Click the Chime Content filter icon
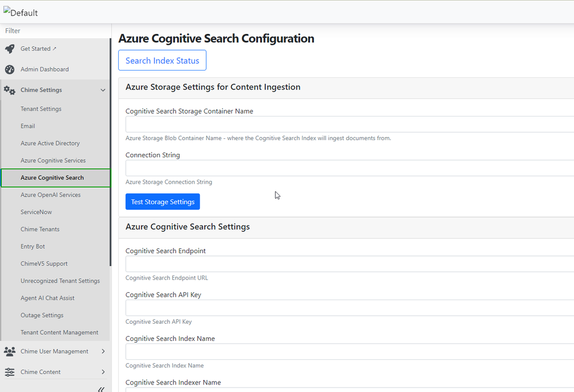This screenshot has height=392, width=574. click(x=9, y=371)
